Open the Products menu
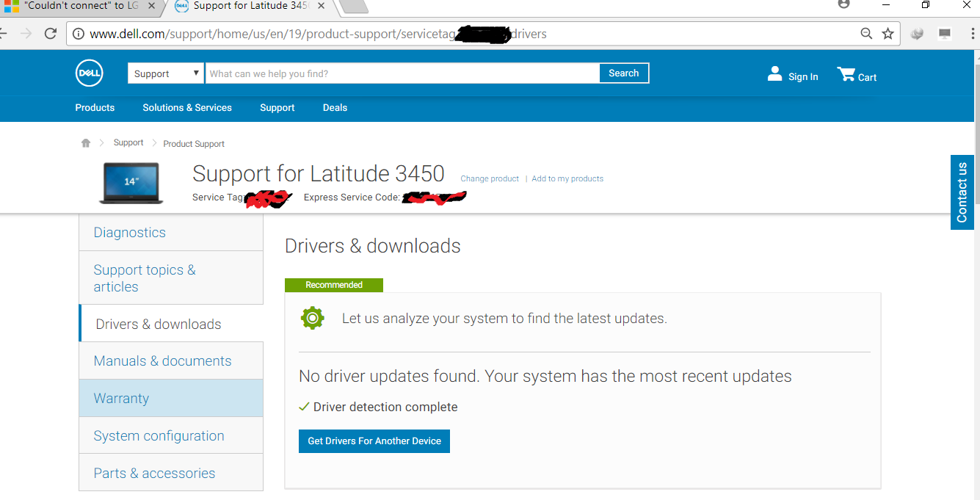This screenshot has height=500, width=980. click(95, 107)
